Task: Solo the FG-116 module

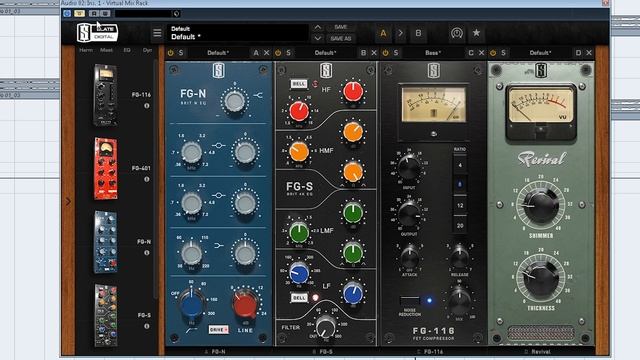Action: click(396, 53)
